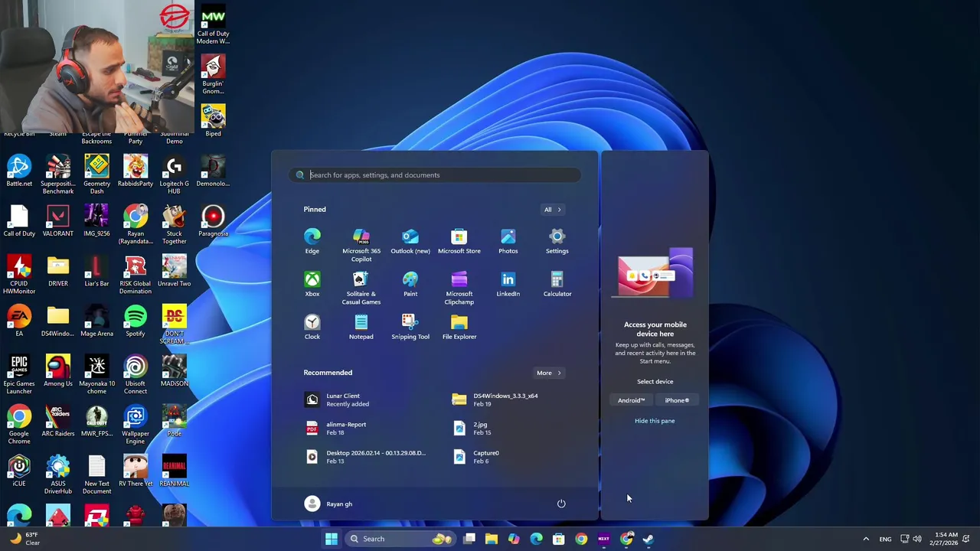Open File Explorer from pinned apps
This screenshot has height=551, width=980.
pos(459,328)
